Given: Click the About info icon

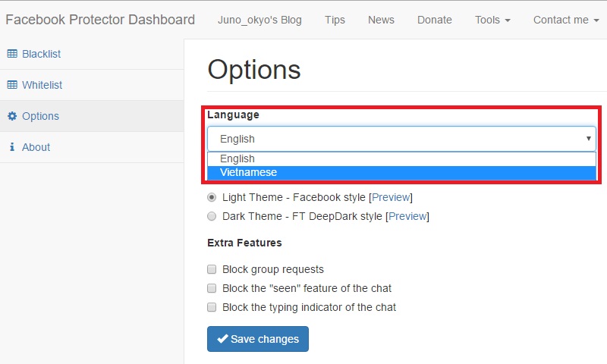Looking at the screenshot, I should point(12,147).
